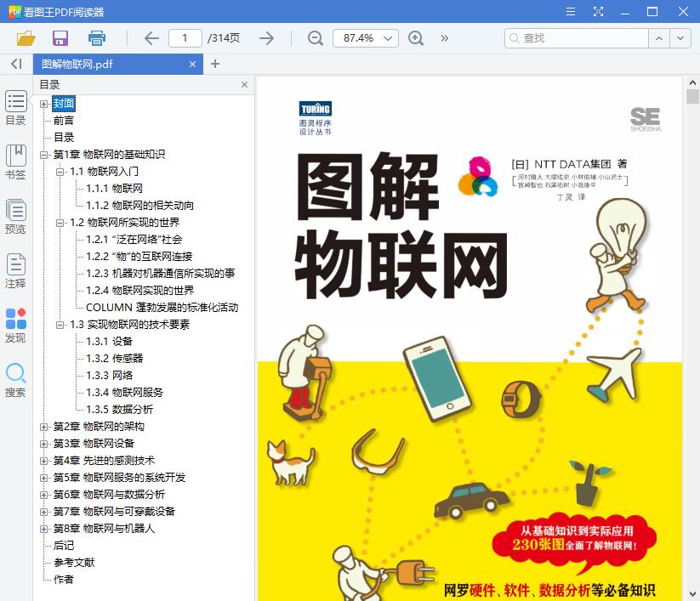Collapse the 1.2 物联网所实现的世界 node
700x601 pixels.
point(60,223)
